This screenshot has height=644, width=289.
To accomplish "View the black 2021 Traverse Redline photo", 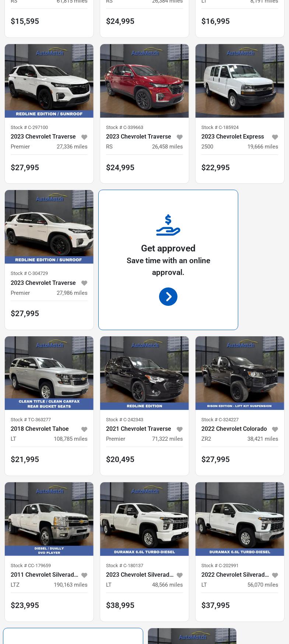I will (144, 373).
